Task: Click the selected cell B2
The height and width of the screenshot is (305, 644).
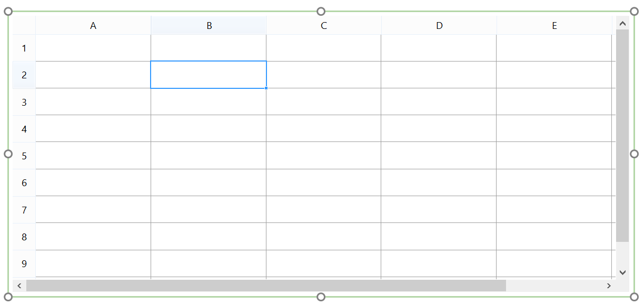Action: click(209, 75)
